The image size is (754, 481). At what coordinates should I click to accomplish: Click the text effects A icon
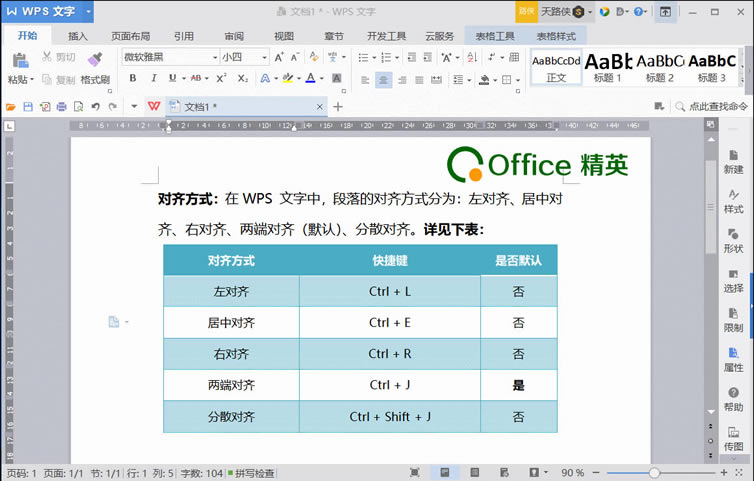click(x=265, y=78)
